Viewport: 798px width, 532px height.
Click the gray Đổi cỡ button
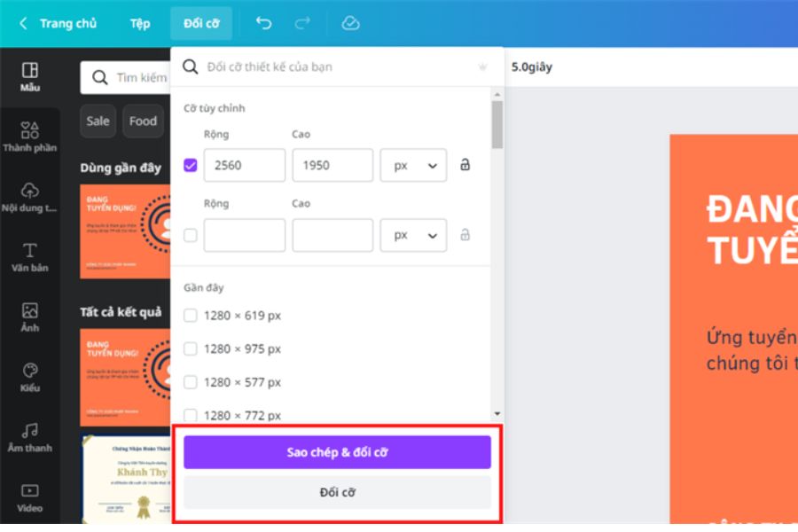click(337, 492)
